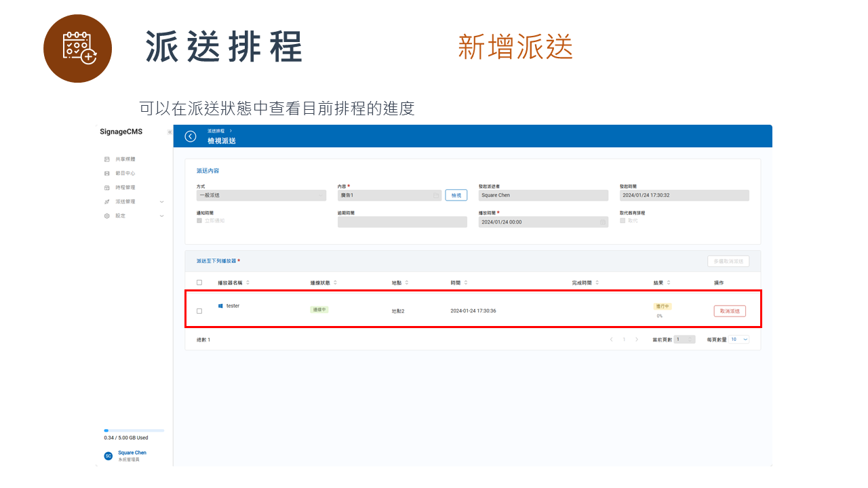Viewport: 868px width, 488px height.
Task: Open the 設定 settings gear icon
Action: pos(106,216)
